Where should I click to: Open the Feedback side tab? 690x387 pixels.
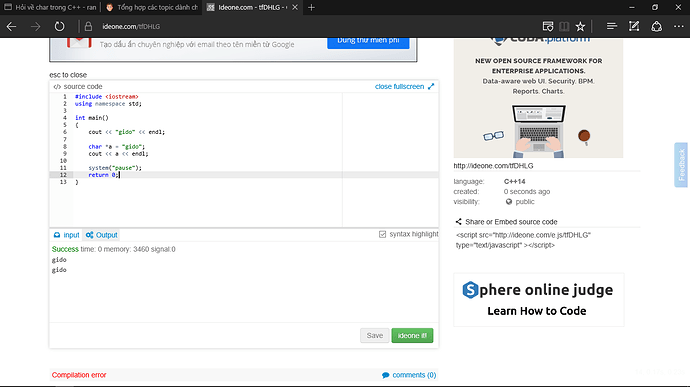pyautogui.click(x=681, y=165)
